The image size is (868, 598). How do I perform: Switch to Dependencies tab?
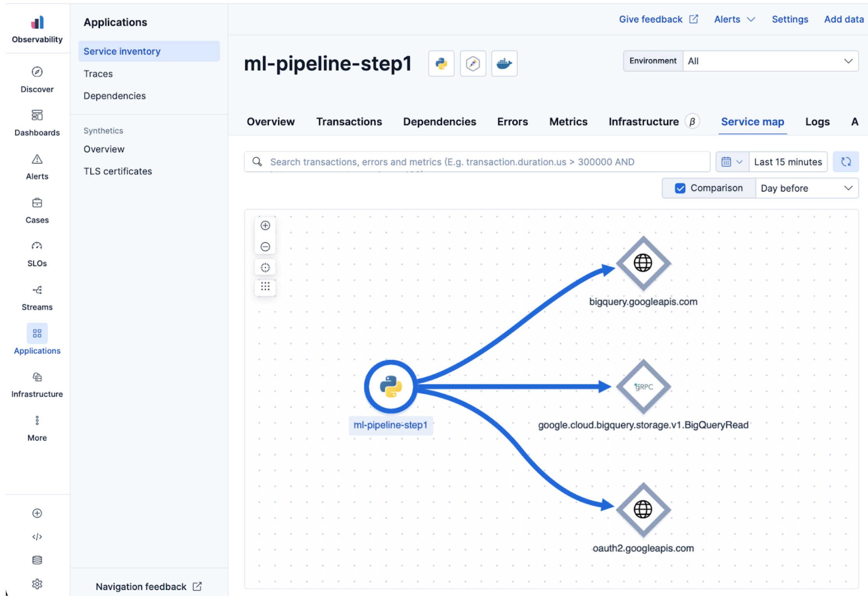pyautogui.click(x=439, y=122)
